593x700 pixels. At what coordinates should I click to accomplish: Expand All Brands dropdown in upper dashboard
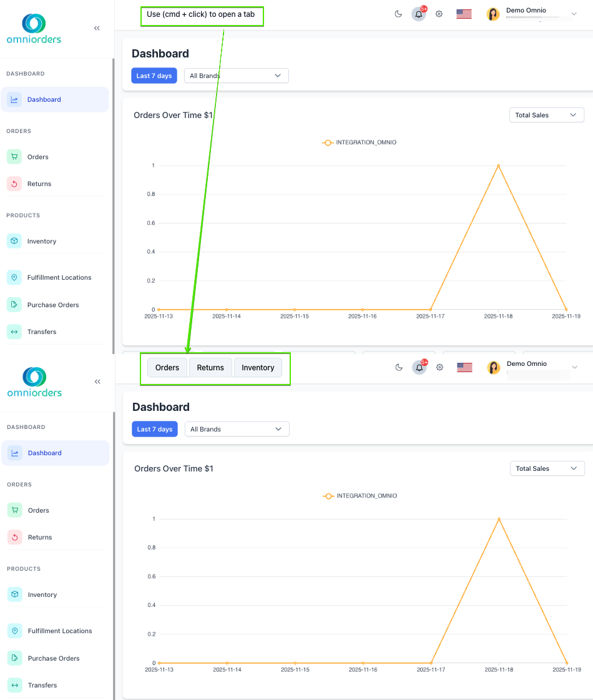(x=236, y=76)
